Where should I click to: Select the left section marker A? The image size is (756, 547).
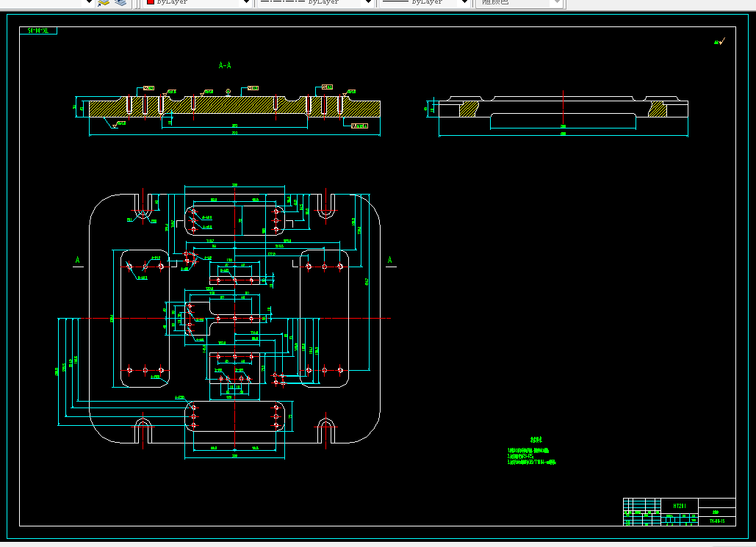78,260
